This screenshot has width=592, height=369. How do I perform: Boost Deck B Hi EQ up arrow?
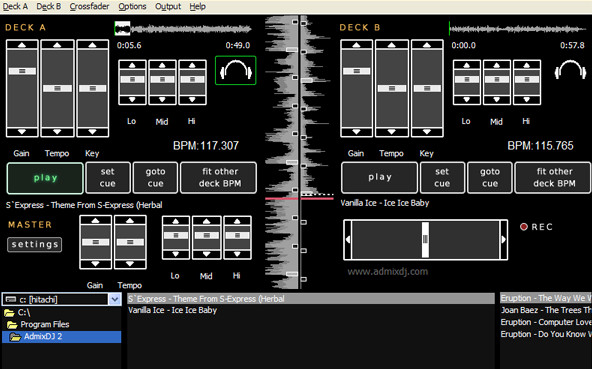(527, 65)
